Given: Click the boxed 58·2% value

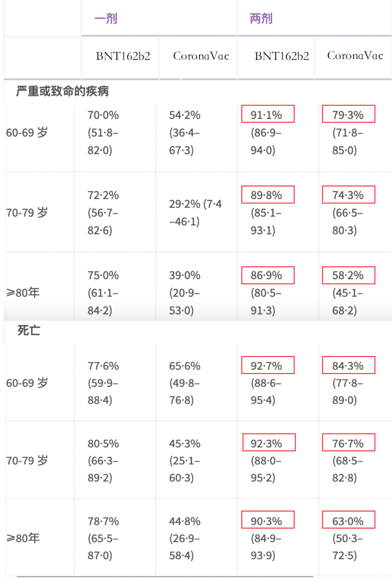Looking at the screenshot, I should pos(349,276).
